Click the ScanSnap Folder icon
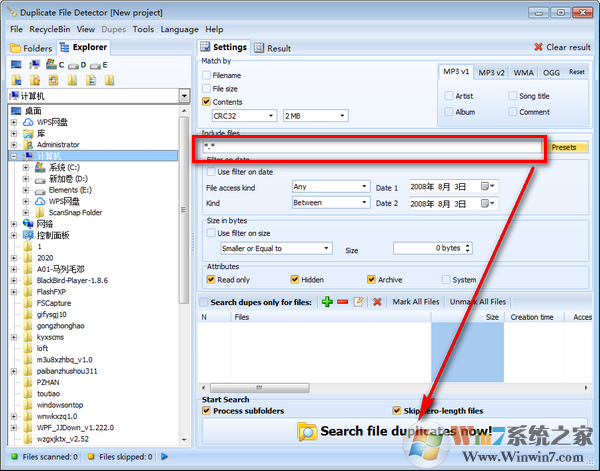The image size is (600, 471). click(40, 212)
